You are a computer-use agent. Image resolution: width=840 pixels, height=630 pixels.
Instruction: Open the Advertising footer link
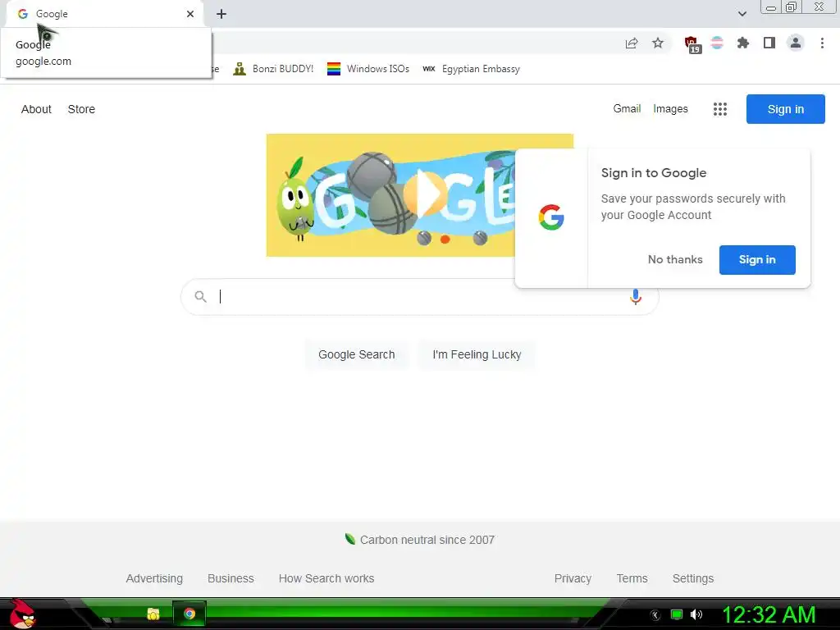coord(154,578)
